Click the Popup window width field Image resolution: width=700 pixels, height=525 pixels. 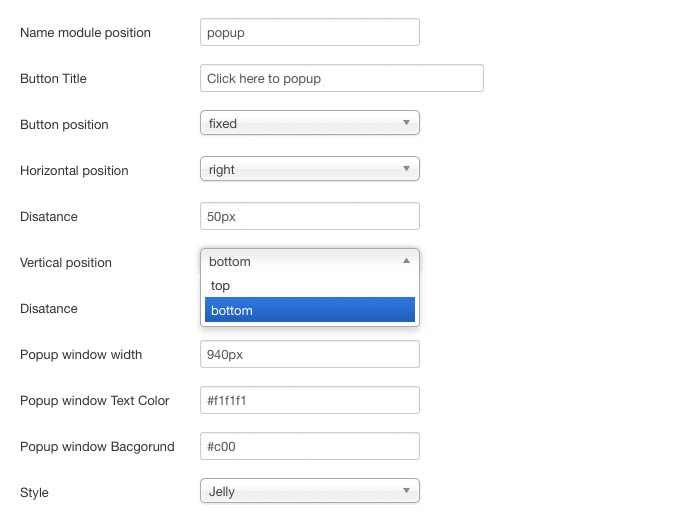coord(309,354)
